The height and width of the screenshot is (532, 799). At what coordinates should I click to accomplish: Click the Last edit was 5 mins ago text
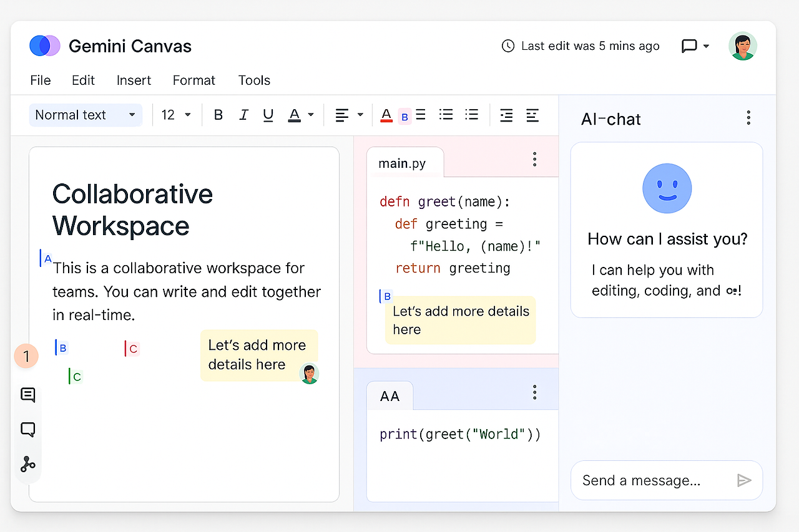click(x=591, y=46)
